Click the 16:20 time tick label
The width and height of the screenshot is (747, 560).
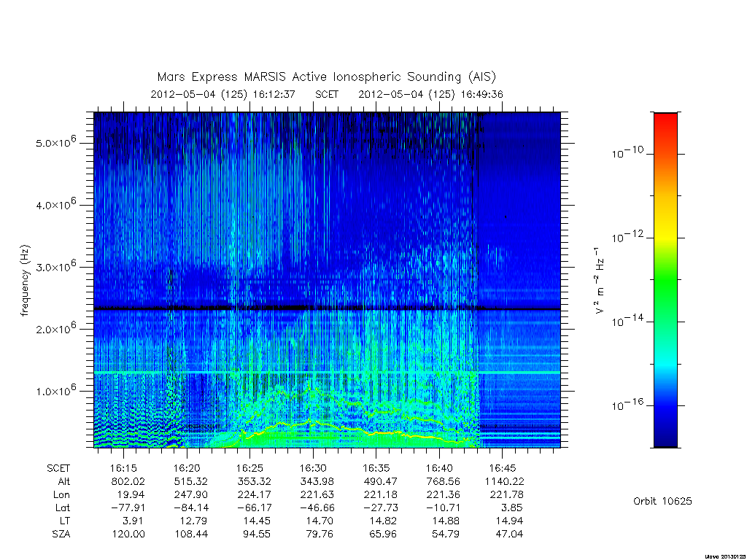[187, 468]
